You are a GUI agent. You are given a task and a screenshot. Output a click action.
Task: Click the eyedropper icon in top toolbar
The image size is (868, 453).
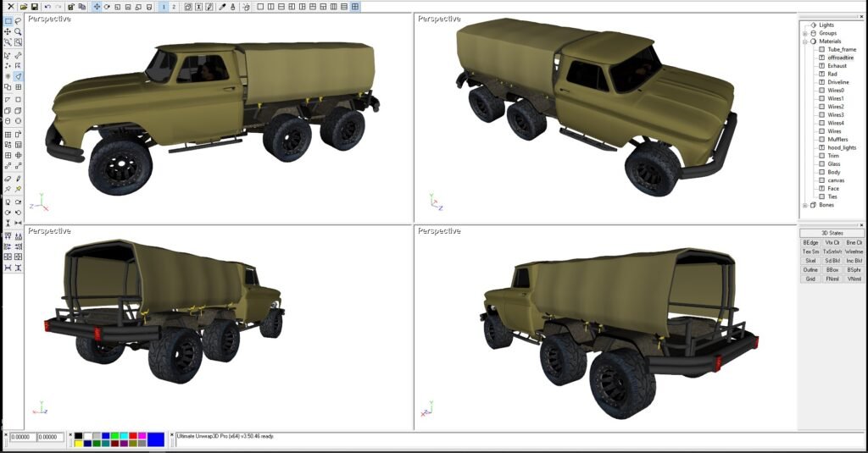[223, 7]
